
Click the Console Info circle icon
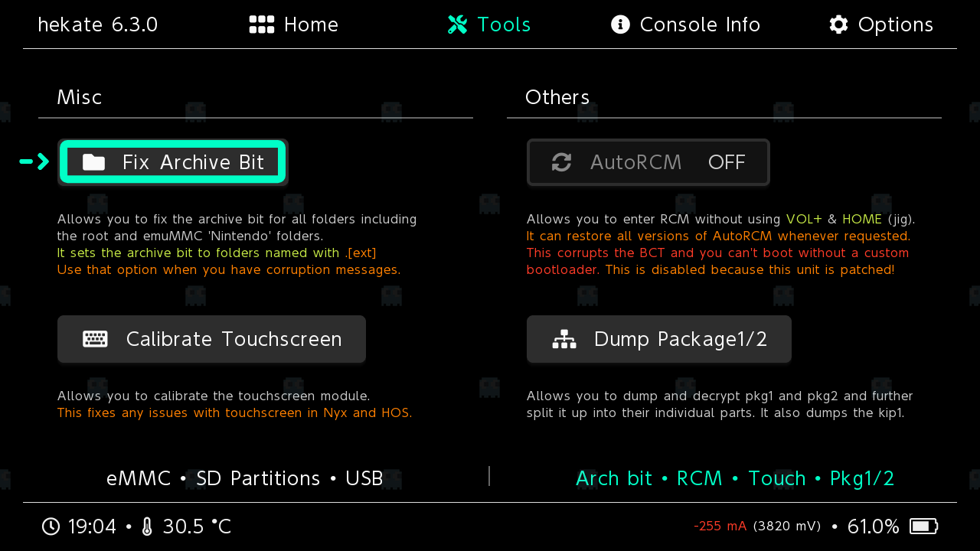pyautogui.click(x=620, y=24)
